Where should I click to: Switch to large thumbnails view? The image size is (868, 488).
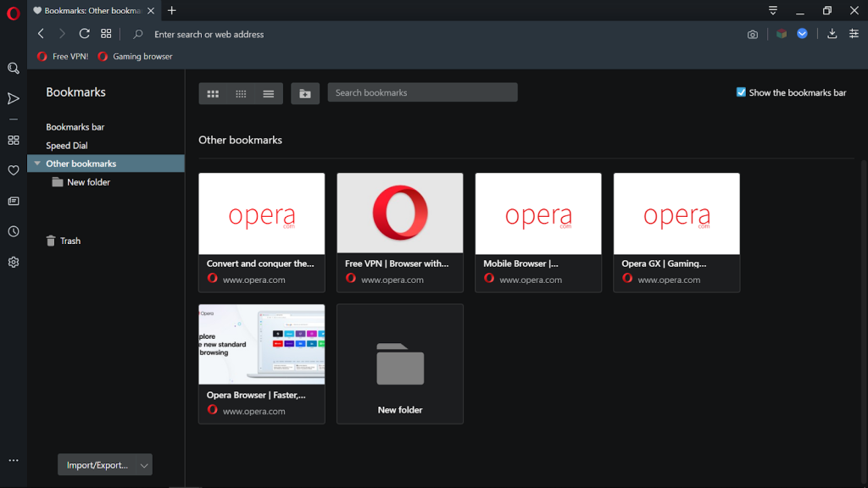tap(213, 93)
